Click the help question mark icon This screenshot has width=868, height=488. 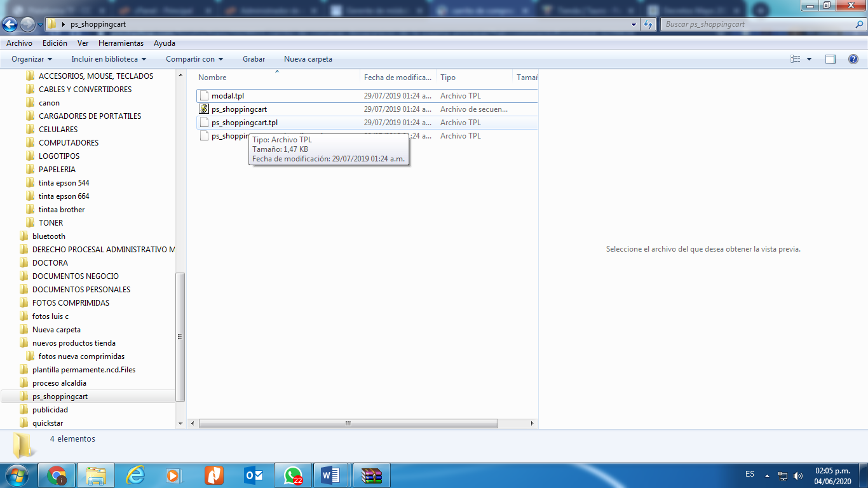tap(853, 59)
